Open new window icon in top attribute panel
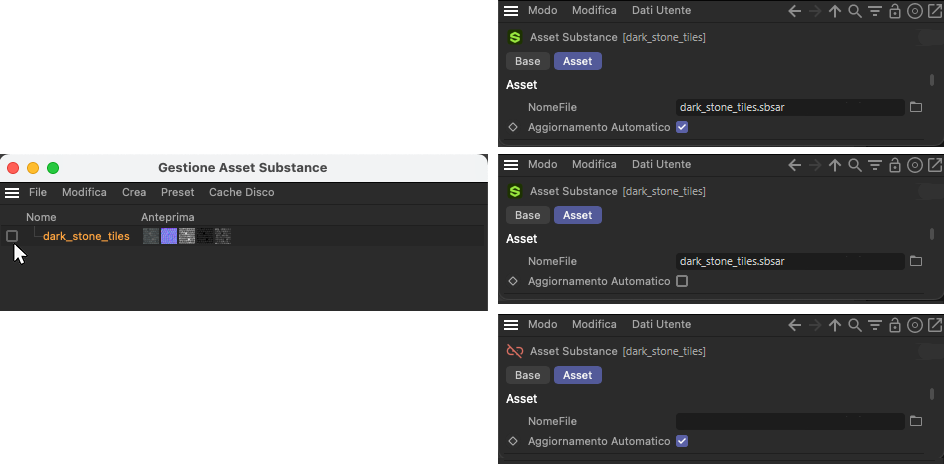 point(935,11)
